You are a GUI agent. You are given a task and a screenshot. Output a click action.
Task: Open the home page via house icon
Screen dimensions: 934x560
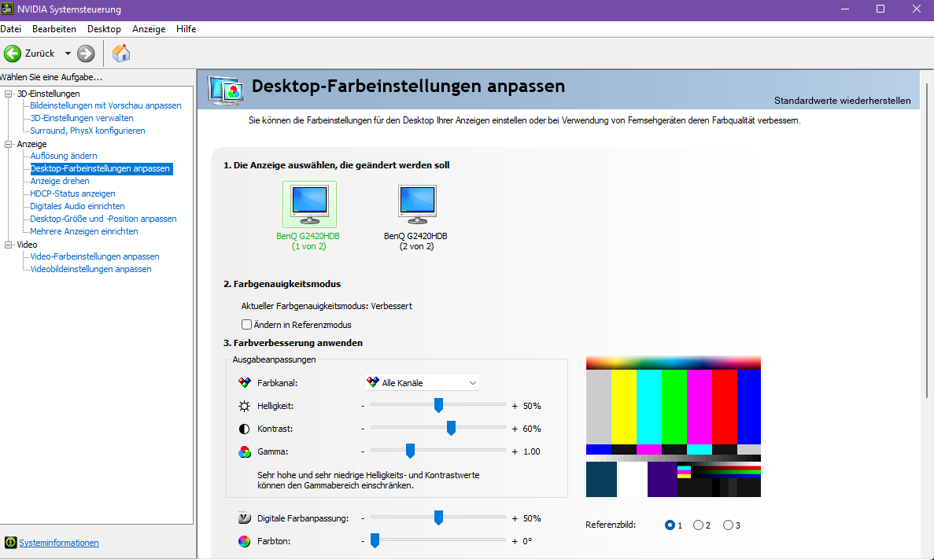coord(121,53)
